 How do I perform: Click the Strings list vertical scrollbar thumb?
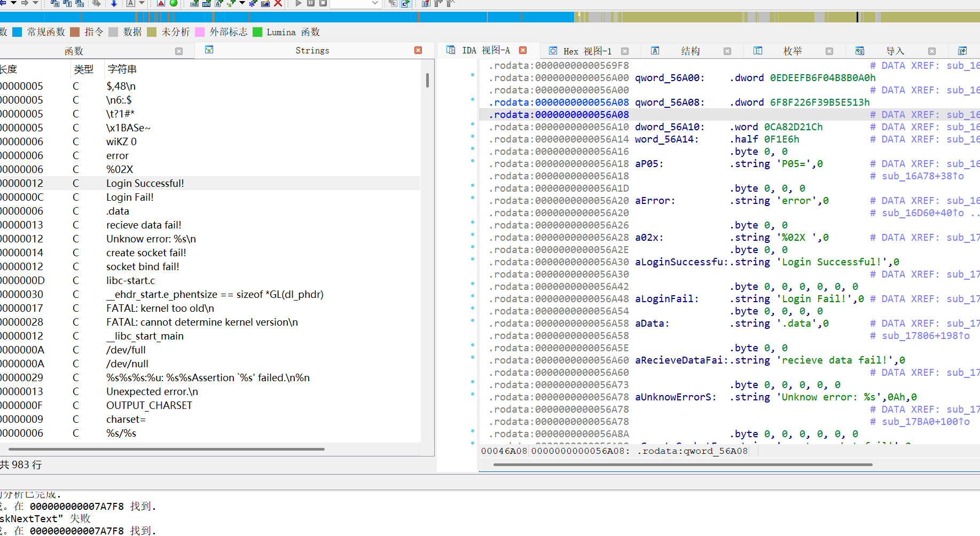[427, 80]
